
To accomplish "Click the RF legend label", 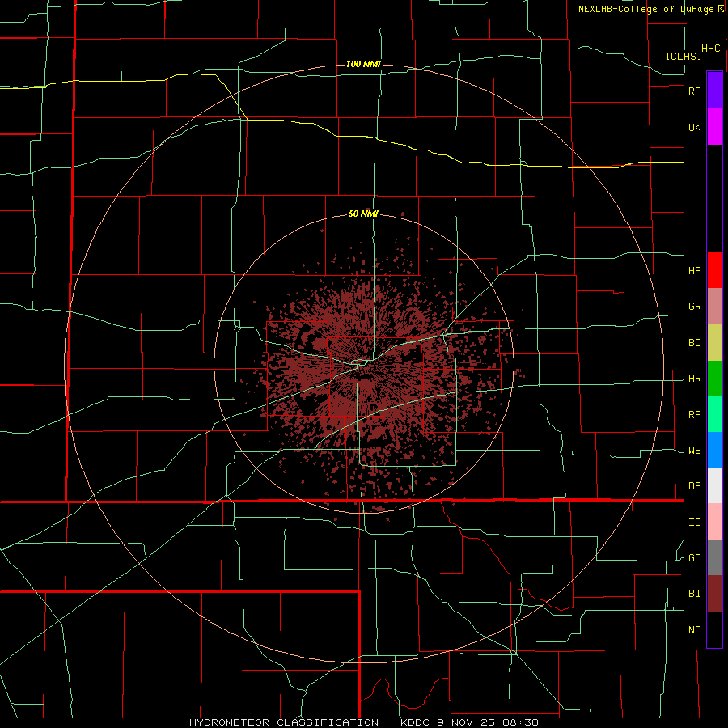I will click(694, 91).
